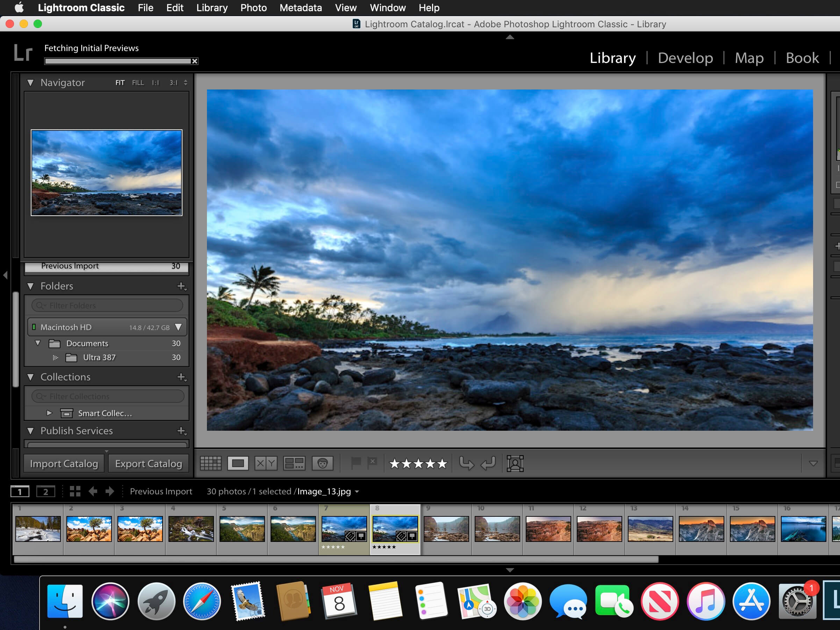This screenshot has width=840, height=630.
Task: Click the Navigator preview thumbnail
Action: pos(107,173)
